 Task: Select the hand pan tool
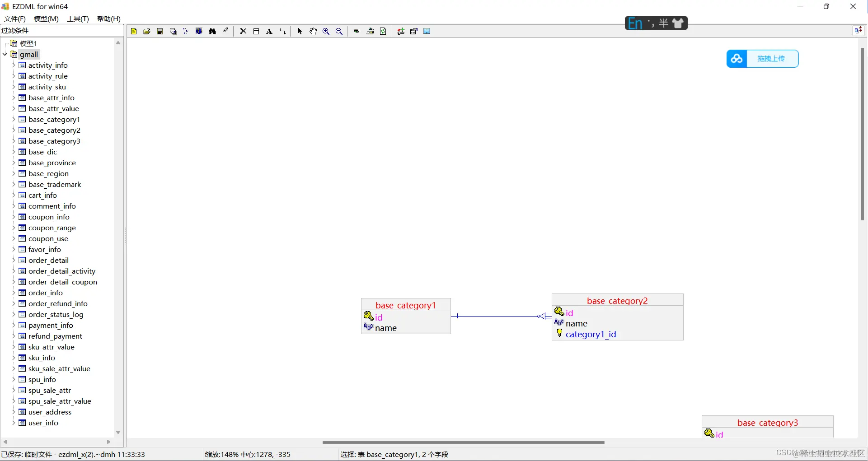313,31
